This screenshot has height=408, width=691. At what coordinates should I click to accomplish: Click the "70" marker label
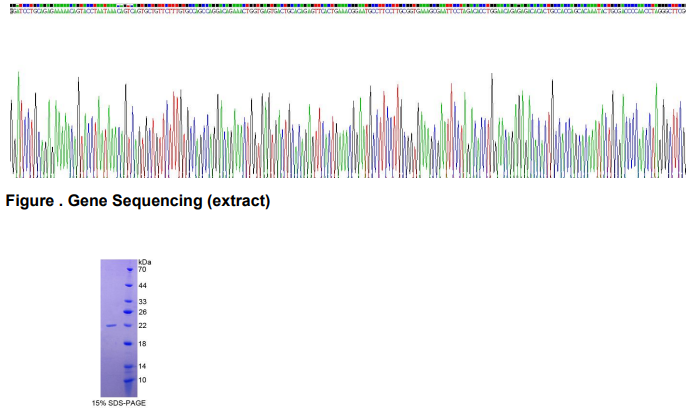click(142, 269)
